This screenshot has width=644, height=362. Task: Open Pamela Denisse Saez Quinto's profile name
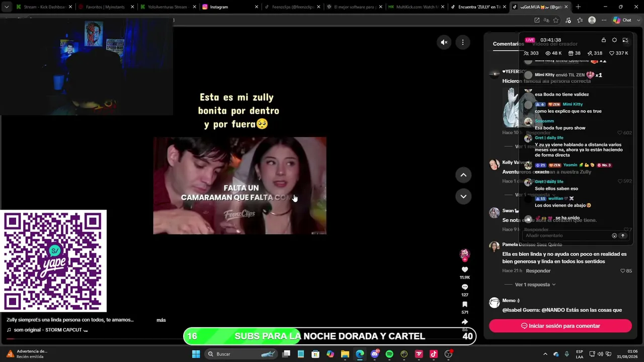click(x=532, y=244)
